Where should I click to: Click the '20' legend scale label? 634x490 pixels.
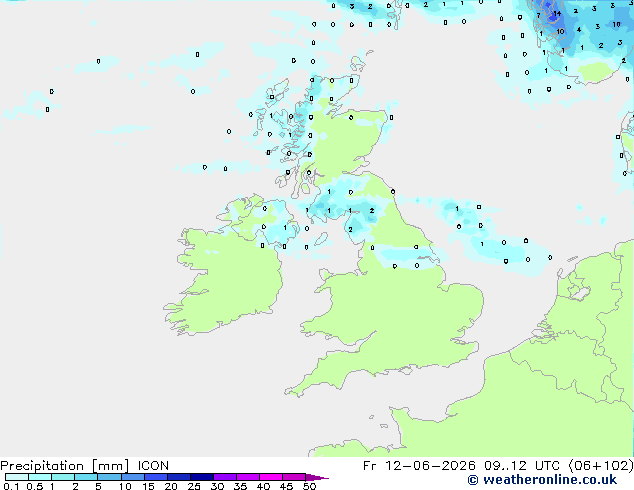[171, 486]
